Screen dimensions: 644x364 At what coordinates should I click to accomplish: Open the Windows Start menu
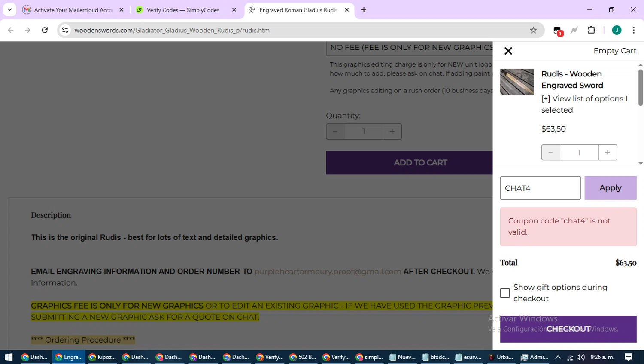point(9,357)
